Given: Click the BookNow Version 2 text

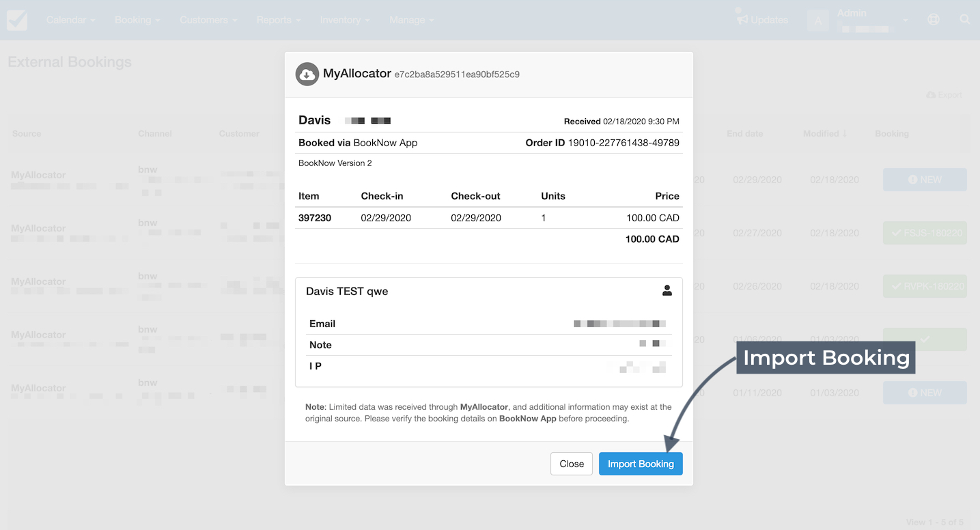Looking at the screenshot, I should click(x=335, y=163).
